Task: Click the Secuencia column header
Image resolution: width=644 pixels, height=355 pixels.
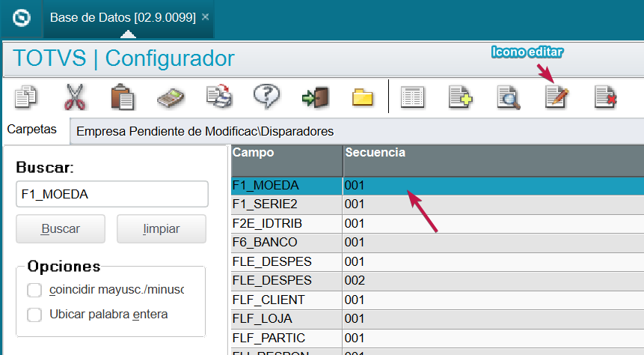Action: point(494,160)
